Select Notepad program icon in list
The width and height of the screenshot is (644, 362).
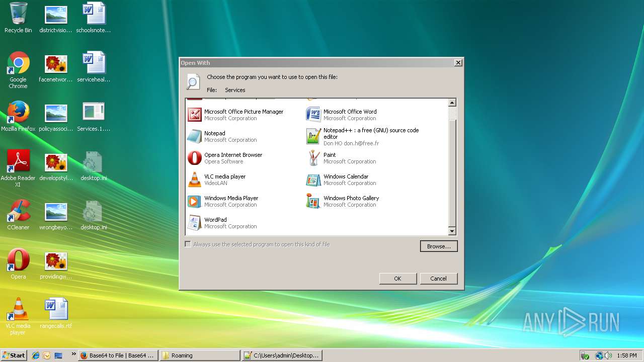[x=195, y=136]
